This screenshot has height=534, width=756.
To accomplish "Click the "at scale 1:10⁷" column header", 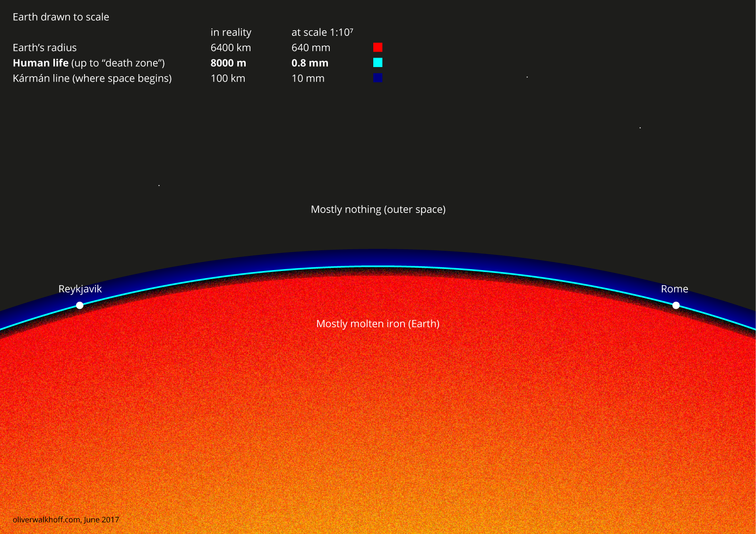I will tap(322, 33).
